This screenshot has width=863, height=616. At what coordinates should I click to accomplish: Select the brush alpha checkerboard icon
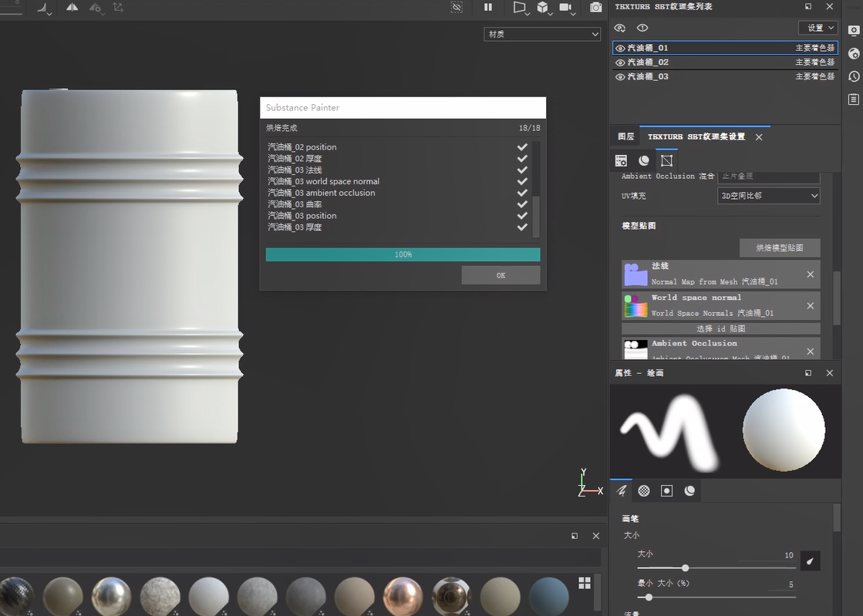tap(644, 491)
